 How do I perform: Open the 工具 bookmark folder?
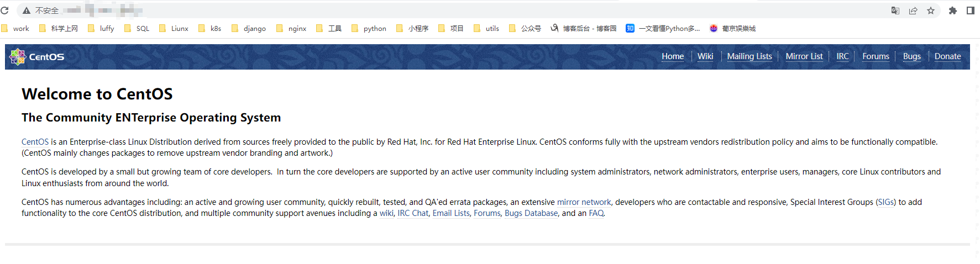329,28
